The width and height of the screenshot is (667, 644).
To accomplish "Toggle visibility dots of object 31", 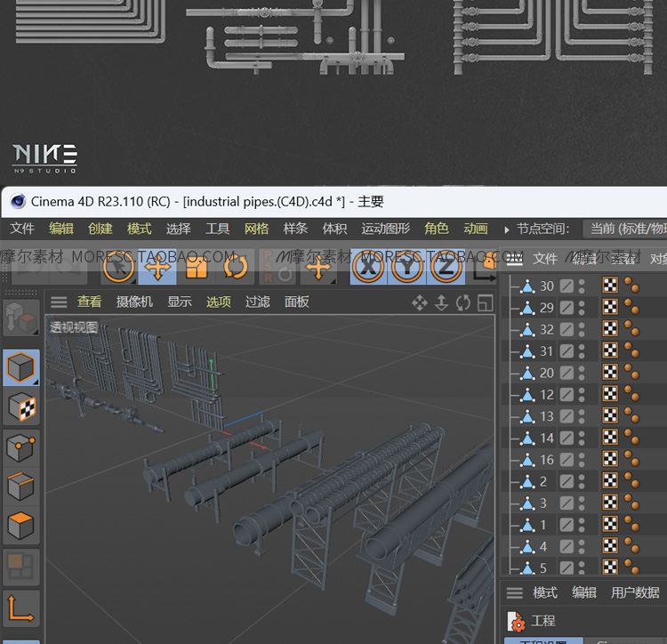I will point(582,351).
